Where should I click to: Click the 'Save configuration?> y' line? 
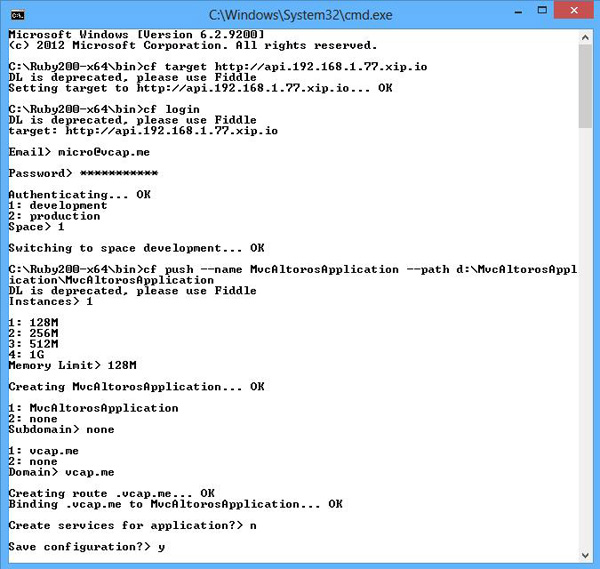coord(87,547)
